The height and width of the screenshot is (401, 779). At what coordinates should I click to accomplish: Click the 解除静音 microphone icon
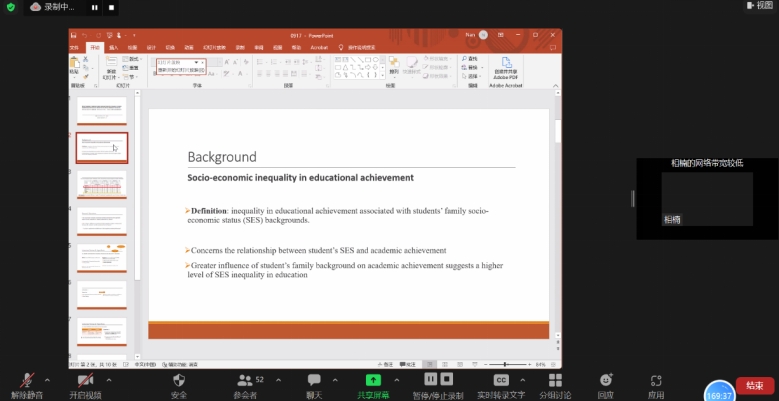click(x=27, y=381)
